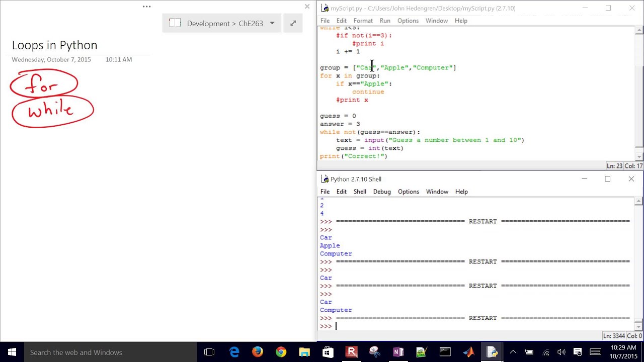
Task: Click the 'continue' keyword in the script
Action: click(x=368, y=92)
